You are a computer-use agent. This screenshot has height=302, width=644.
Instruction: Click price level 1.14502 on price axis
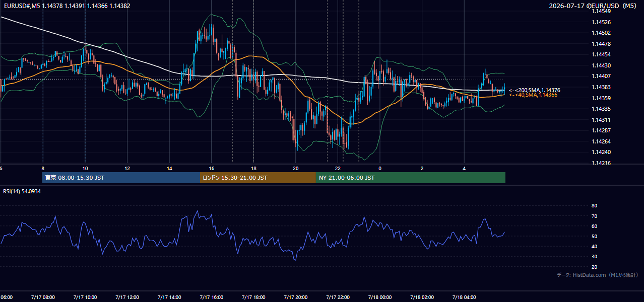coord(601,33)
